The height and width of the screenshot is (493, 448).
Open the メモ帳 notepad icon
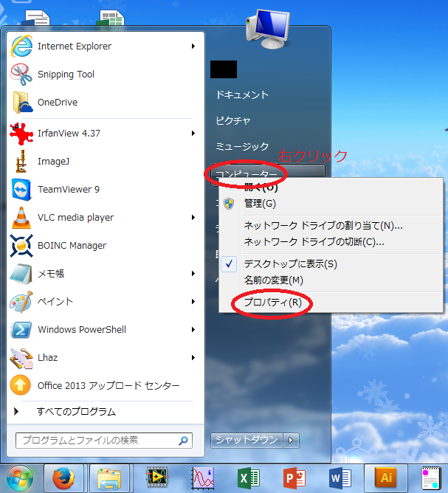coord(21,274)
